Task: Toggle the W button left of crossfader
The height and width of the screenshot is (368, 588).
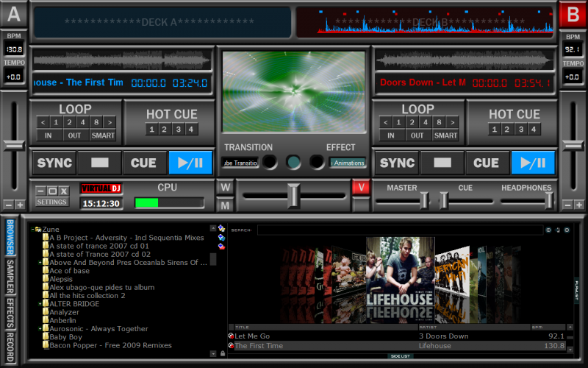Action: click(226, 188)
